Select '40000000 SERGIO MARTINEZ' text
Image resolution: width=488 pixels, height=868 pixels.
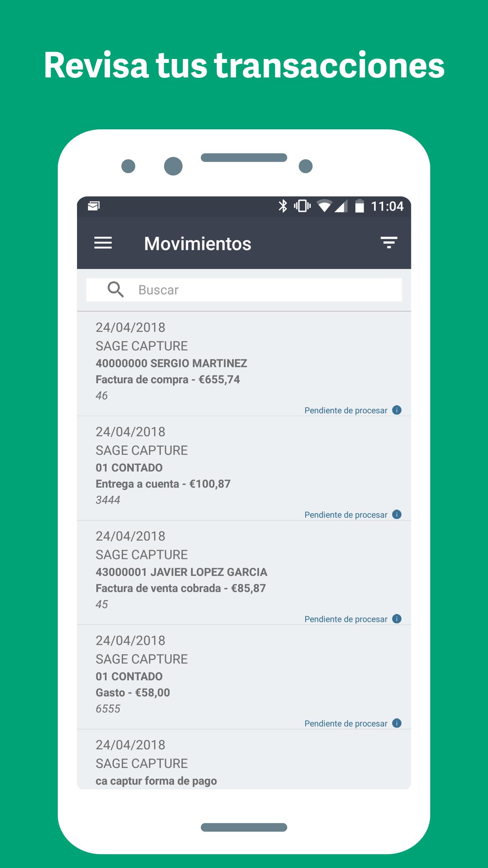coord(171,363)
